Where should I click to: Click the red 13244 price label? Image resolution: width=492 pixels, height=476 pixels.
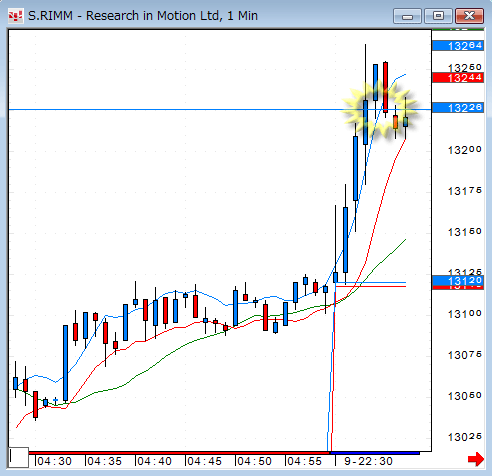coord(458,78)
